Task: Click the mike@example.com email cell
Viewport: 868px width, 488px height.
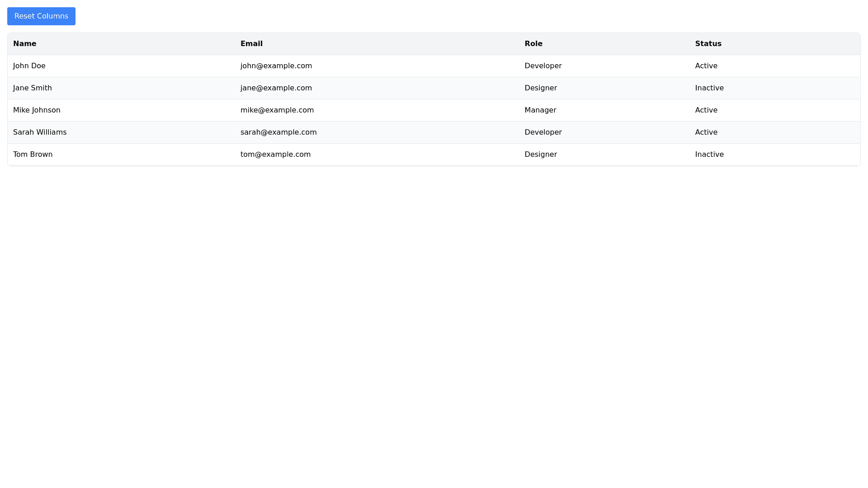Action: 277,110
